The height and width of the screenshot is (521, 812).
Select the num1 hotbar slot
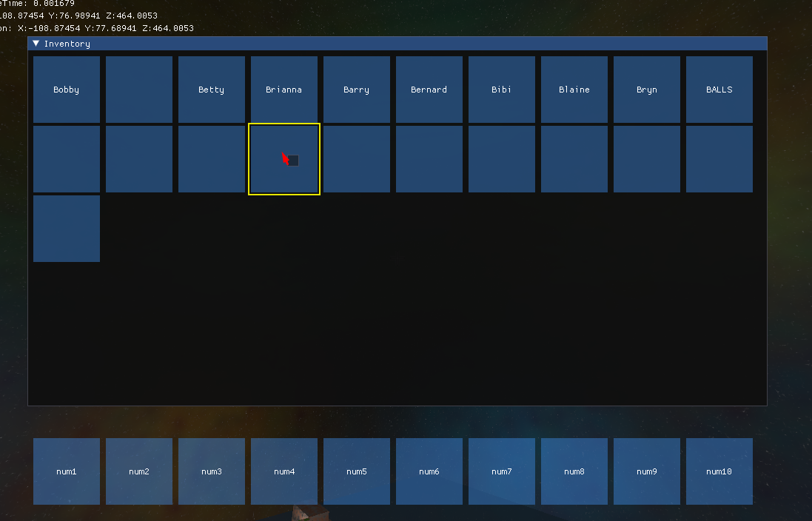click(66, 471)
